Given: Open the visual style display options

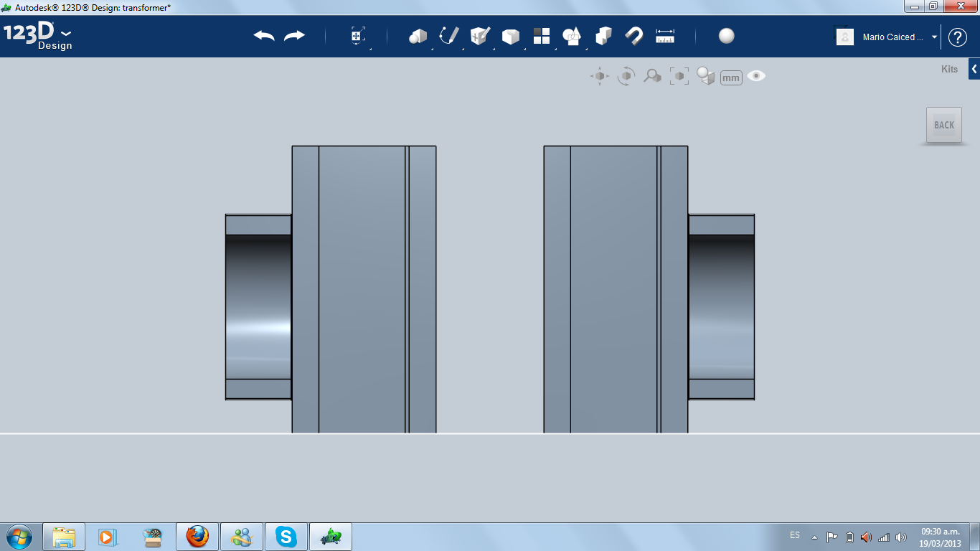Looking at the screenshot, I should [707, 76].
